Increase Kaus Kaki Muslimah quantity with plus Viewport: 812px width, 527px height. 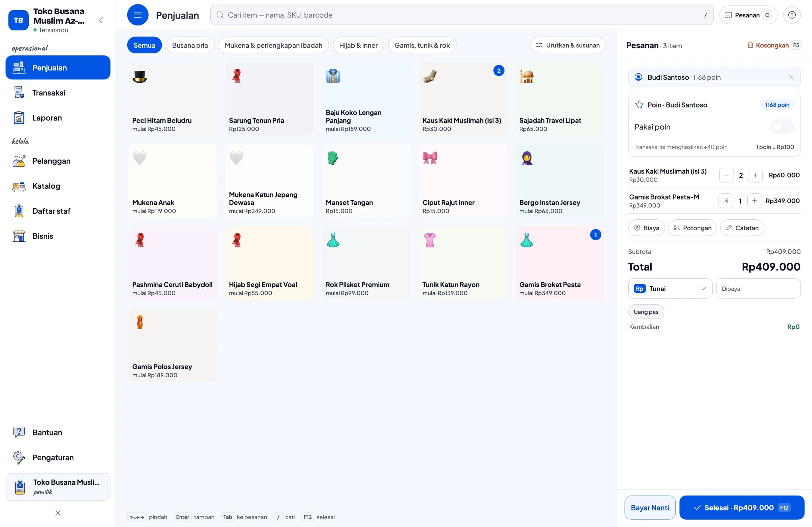(x=755, y=175)
